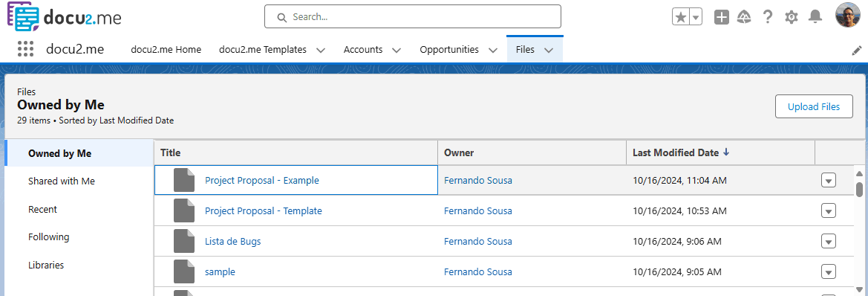Click the scrollbar up arrow
The image size is (868, 296).
tap(859, 173)
